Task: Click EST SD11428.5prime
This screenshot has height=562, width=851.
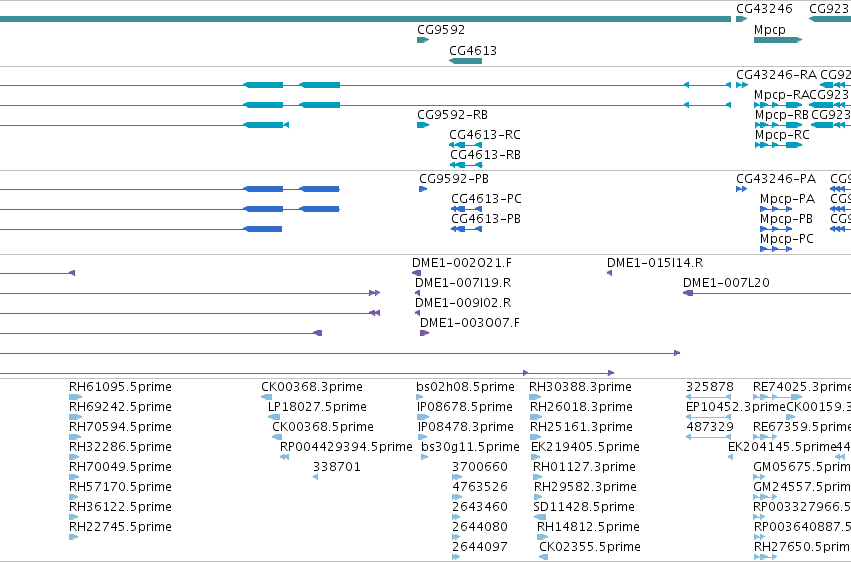Action: (583, 507)
